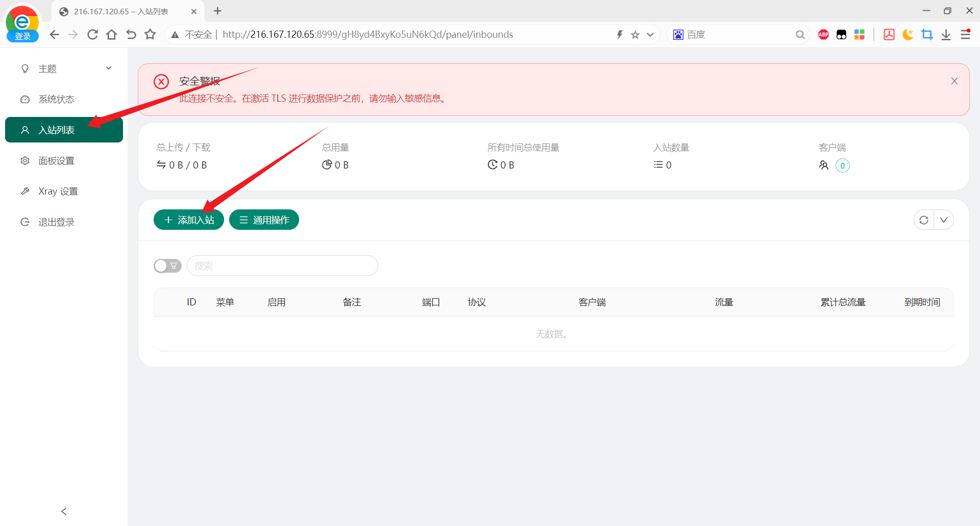The height and width of the screenshot is (526, 980).
Task: Open 面板设置 in the sidebar
Action: click(57, 161)
